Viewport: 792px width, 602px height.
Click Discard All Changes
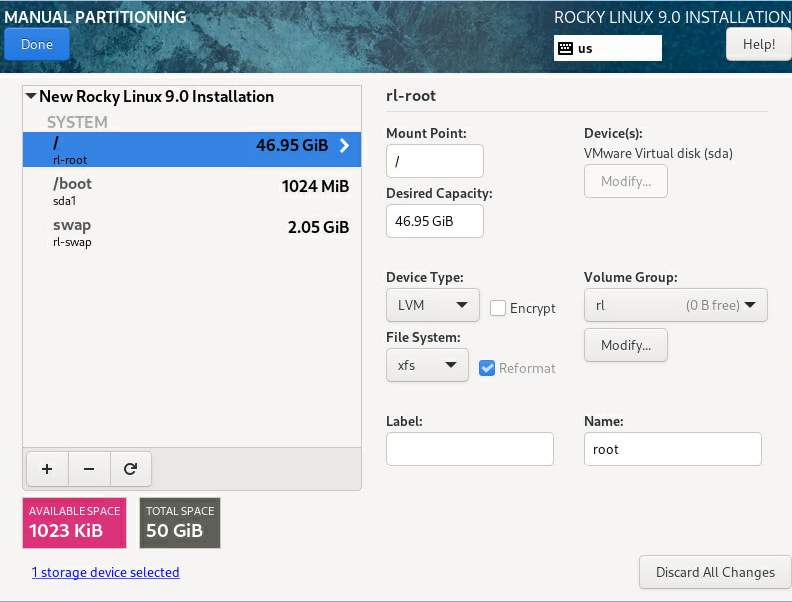(715, 572)
